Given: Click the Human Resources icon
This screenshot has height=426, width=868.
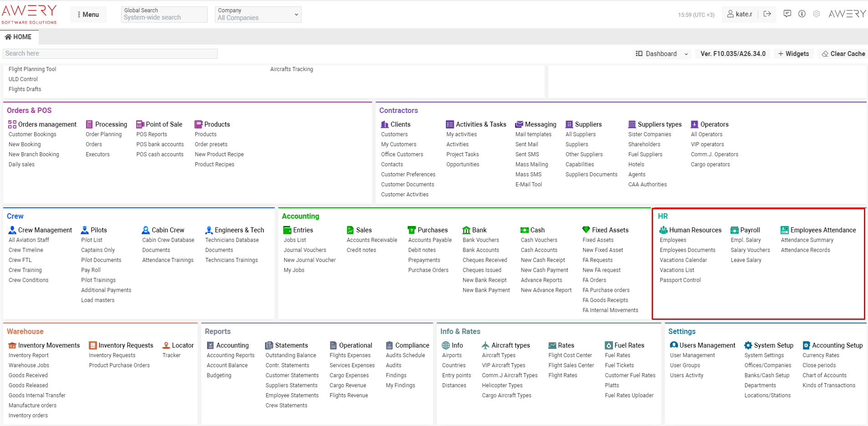Looking at the screenshot, I should coord(664,230).
